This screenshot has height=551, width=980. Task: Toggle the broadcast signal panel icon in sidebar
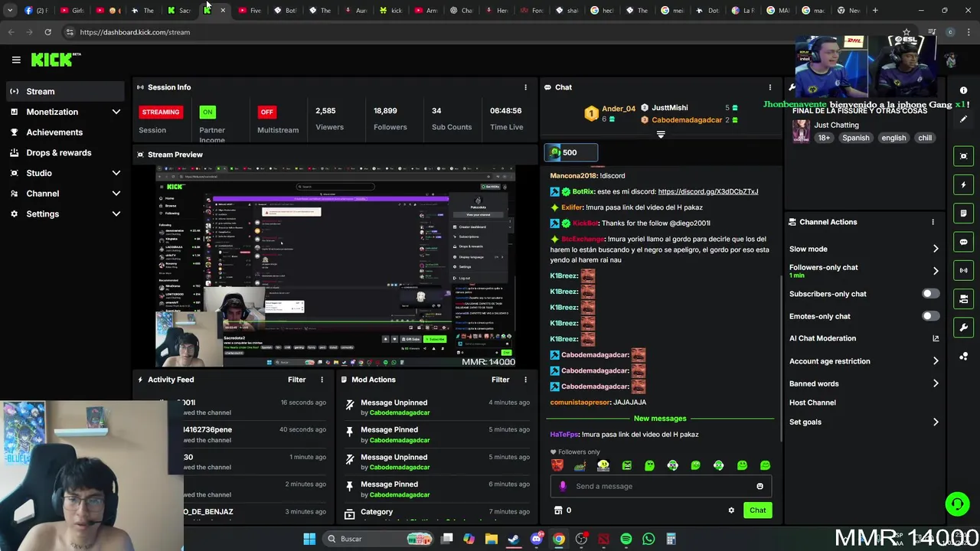[x=963, y=270]
